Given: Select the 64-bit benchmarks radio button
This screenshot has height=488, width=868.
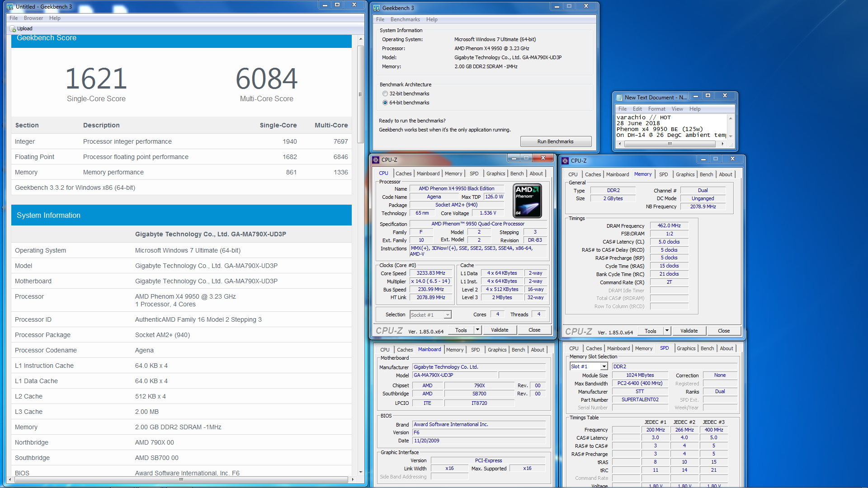Looking at the screenshot, I should (385, 103).
